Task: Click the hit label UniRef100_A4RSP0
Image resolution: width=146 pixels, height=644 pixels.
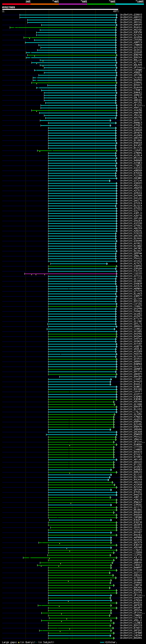Action: coord(131,25)
